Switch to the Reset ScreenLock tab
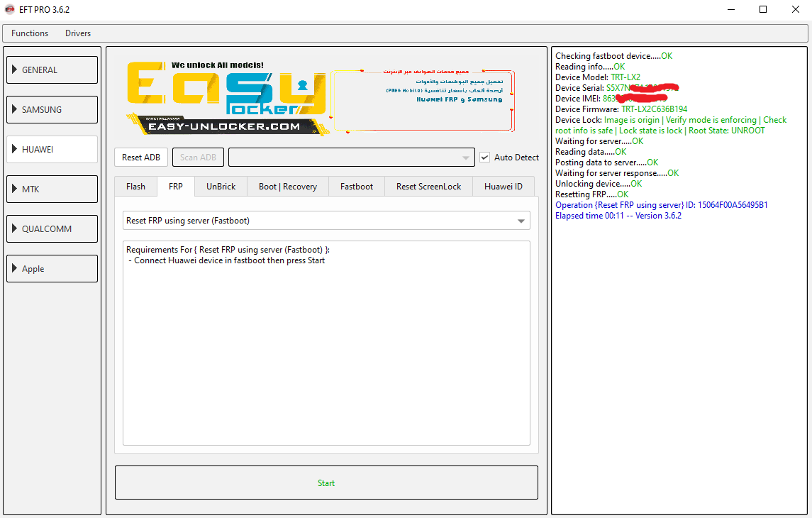812x518 pixels. tap(429, 187)
